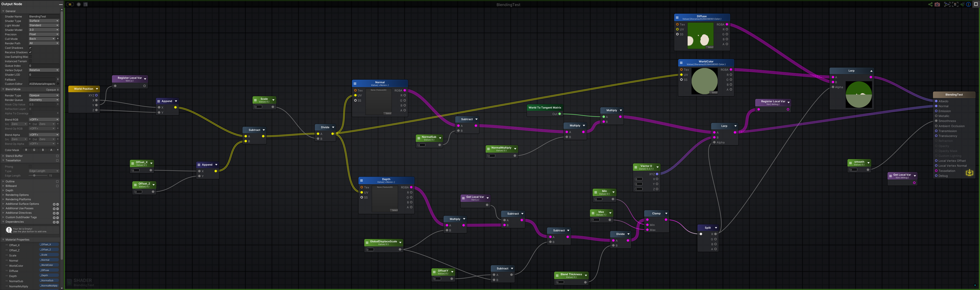Expand the Depth section in the panel

[x=3, y=191]
